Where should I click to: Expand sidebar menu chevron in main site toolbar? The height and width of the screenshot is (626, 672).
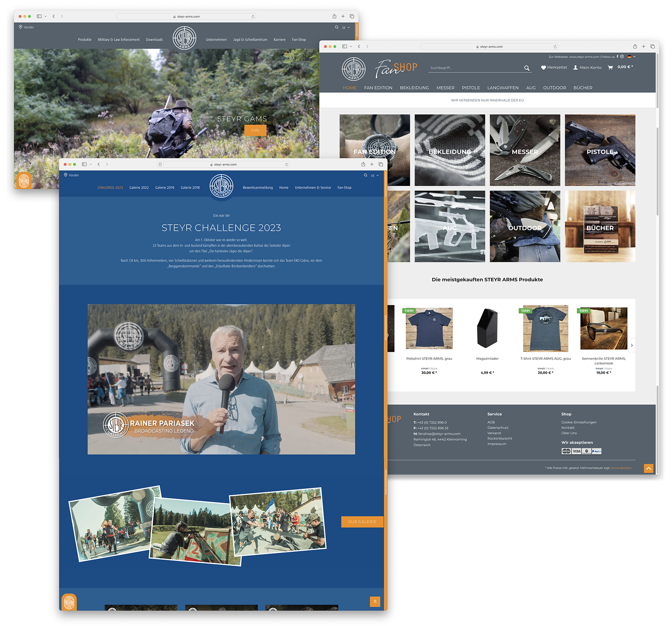[46, 16]
